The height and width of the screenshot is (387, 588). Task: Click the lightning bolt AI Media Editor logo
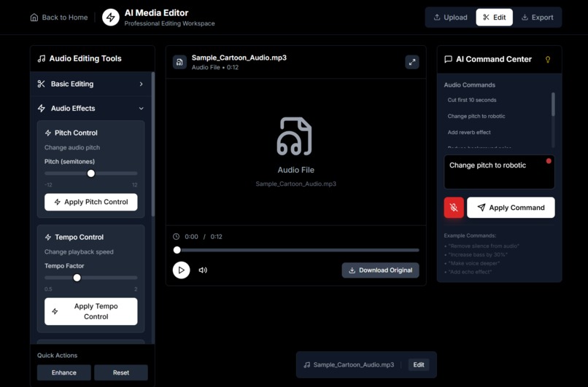click(111, 17)
